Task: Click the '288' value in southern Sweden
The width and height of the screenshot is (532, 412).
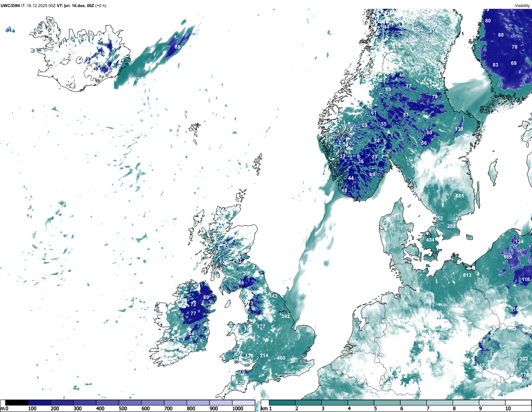Action: point(451,226)
